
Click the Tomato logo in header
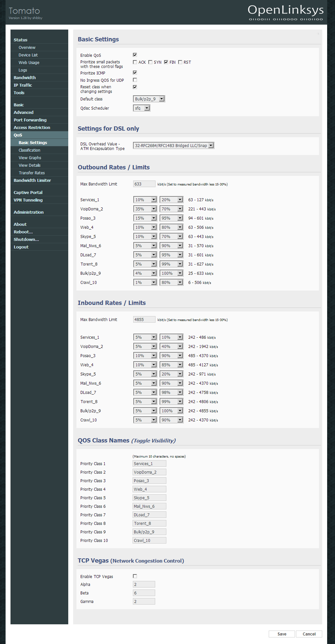click(x=24, y=11)
